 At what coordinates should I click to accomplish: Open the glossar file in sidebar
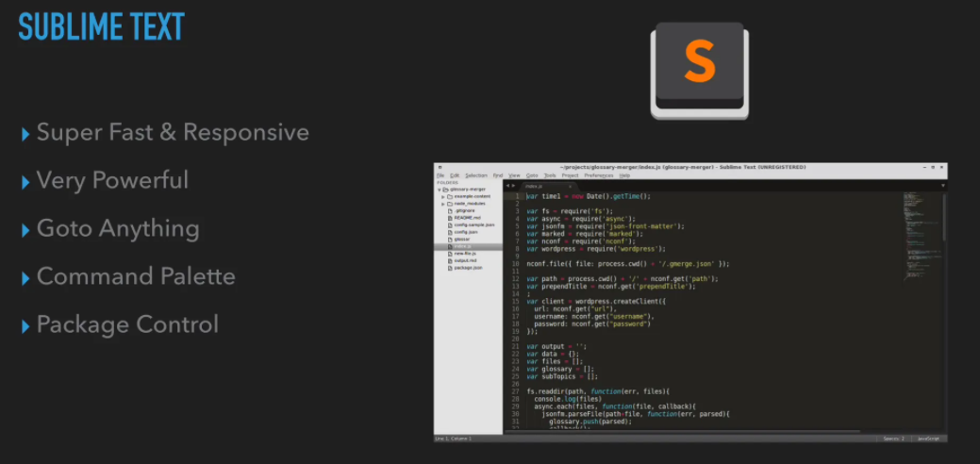click(462, 240)
